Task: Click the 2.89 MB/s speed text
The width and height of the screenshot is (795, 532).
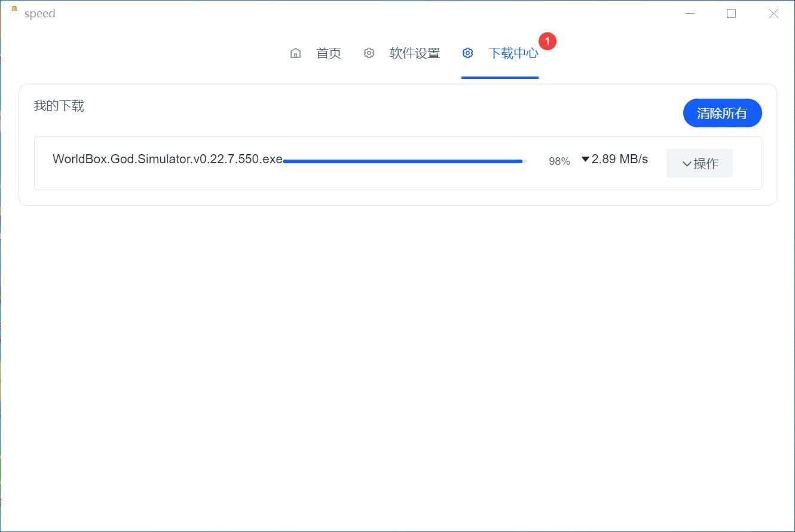Action: (x=619, y=159)
